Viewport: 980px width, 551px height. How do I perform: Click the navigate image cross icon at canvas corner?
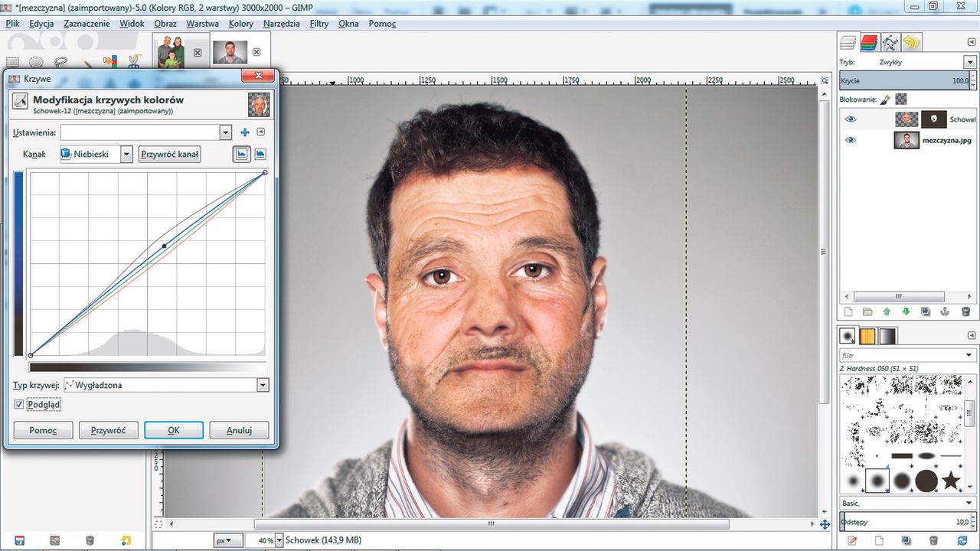click(825, 524)
